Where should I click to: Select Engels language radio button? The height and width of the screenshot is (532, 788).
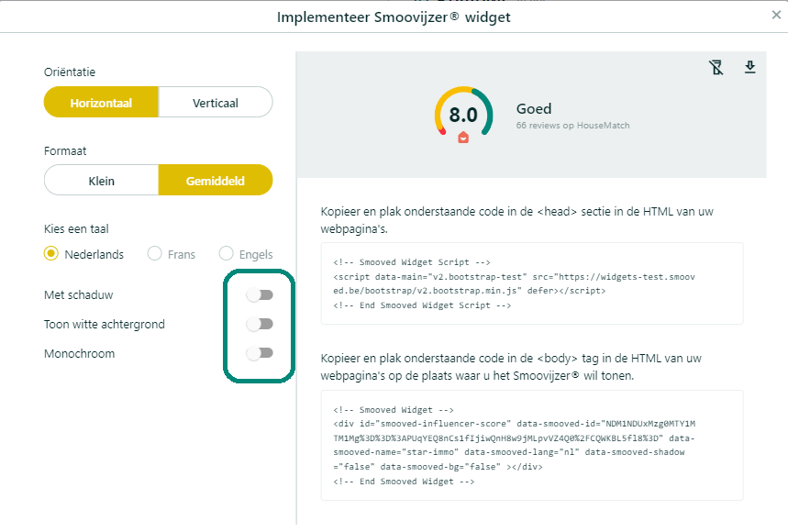click(x=227, y=254)
